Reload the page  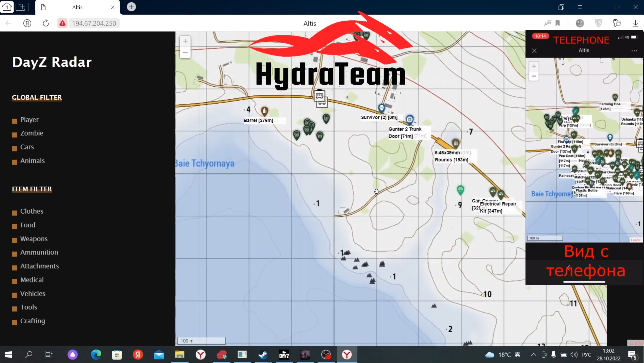click(45, 23)
